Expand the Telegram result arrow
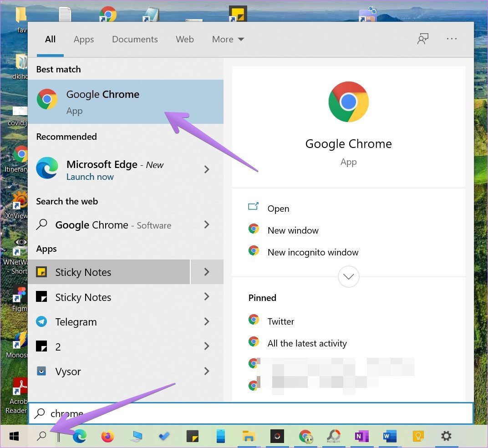This screenshot has height=448, width=488. tap(207, 321)
